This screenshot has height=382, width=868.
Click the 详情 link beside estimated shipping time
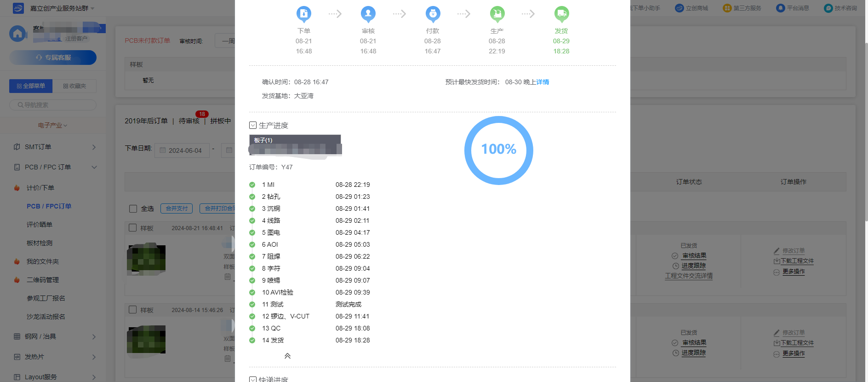542,82
